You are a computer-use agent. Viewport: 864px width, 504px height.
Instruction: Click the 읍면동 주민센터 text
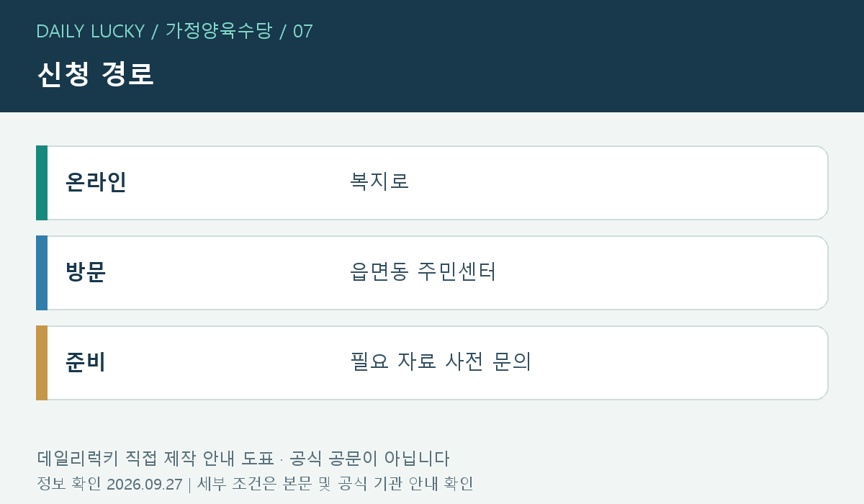423,271
